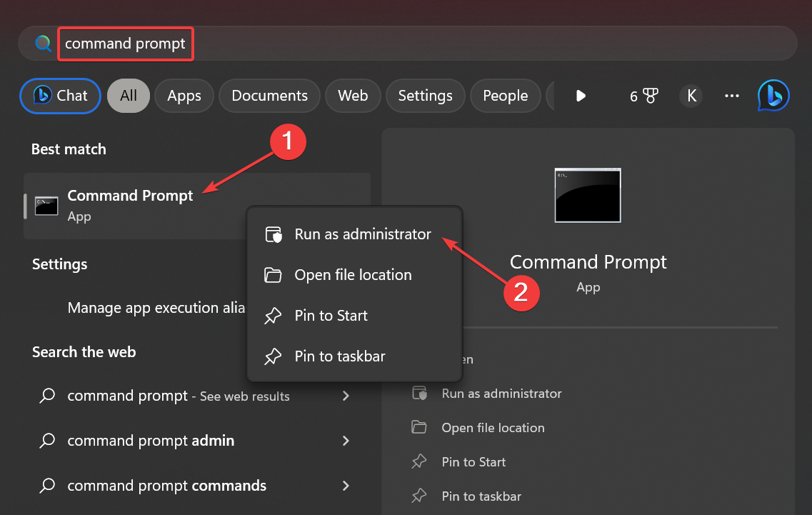
Task: Open the rewards trophy points icon
Action: point(643,96)
